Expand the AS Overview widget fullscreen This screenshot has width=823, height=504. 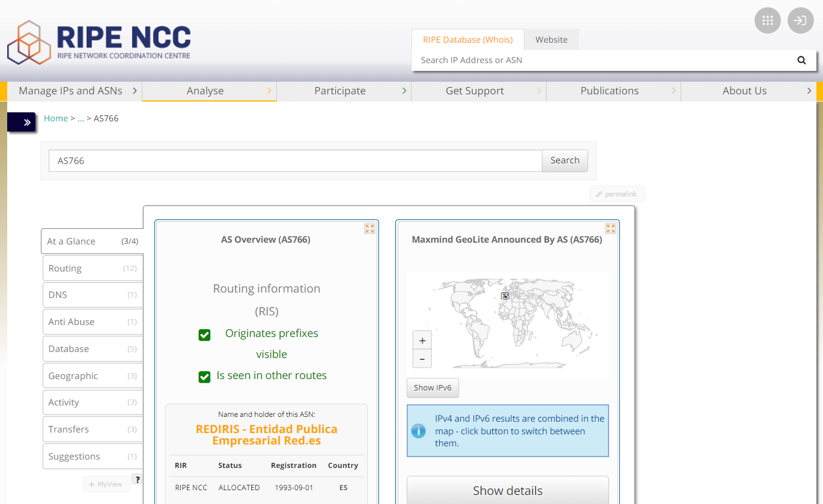(x=369, y=228)
